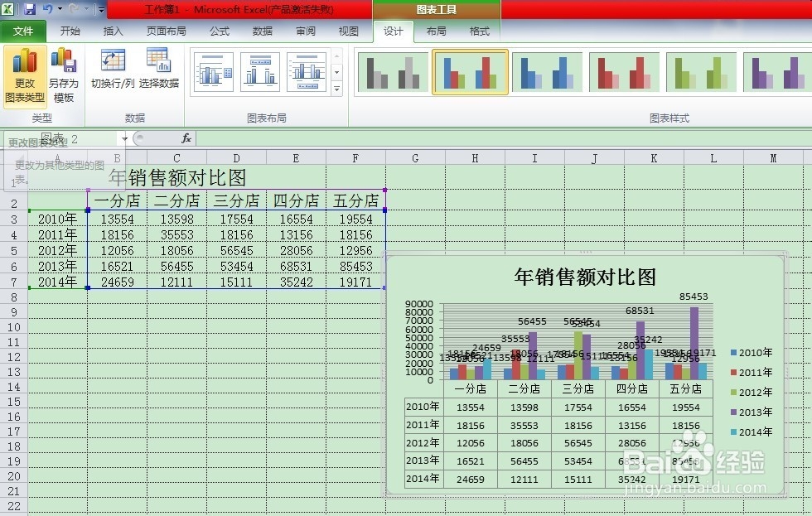
Task: Click the 68531 data label in chart
Action: 640,311
